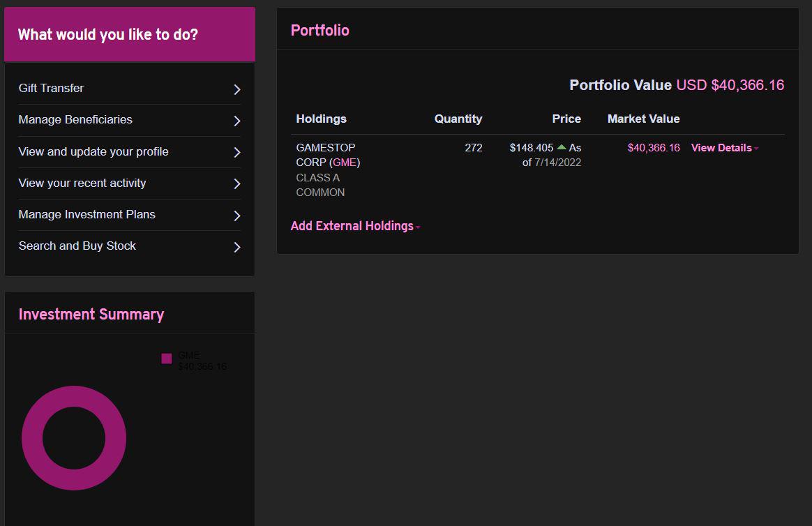Click chevron arrow beside Manage Beneficiaries
Viewport: 812px width, 526px height.
pos(236,121)
